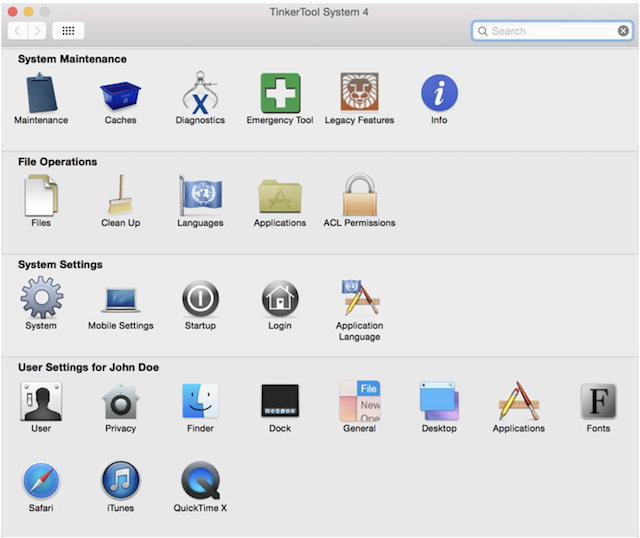
Task: Launch the Emergency Tool pane
Action: [x=280, y=94]
